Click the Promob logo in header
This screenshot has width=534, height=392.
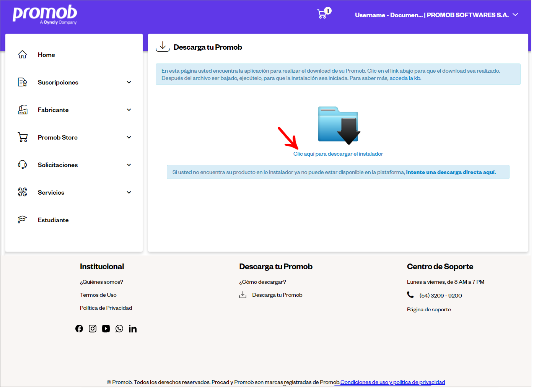pyautogui.click(x=45, y=15)
